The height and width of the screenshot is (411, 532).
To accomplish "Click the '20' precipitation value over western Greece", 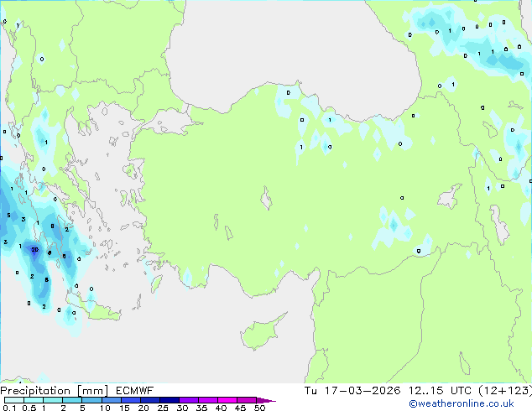I will (34, 250).
